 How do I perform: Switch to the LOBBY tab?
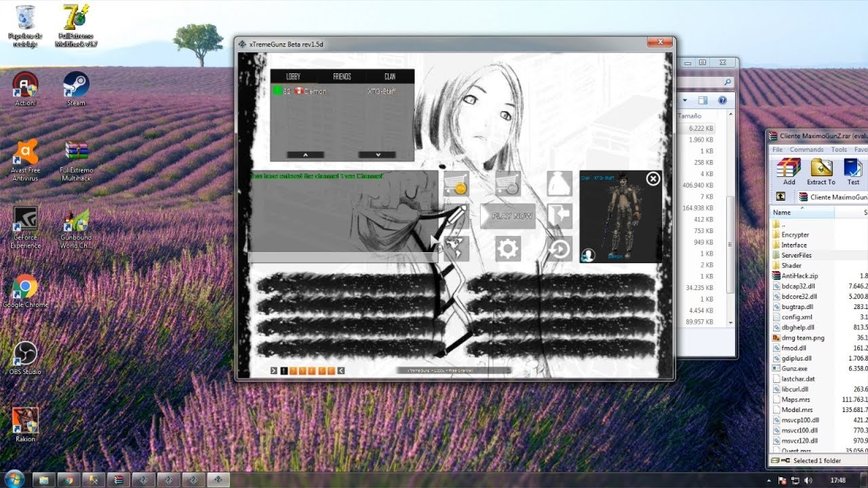click(293, 77)
